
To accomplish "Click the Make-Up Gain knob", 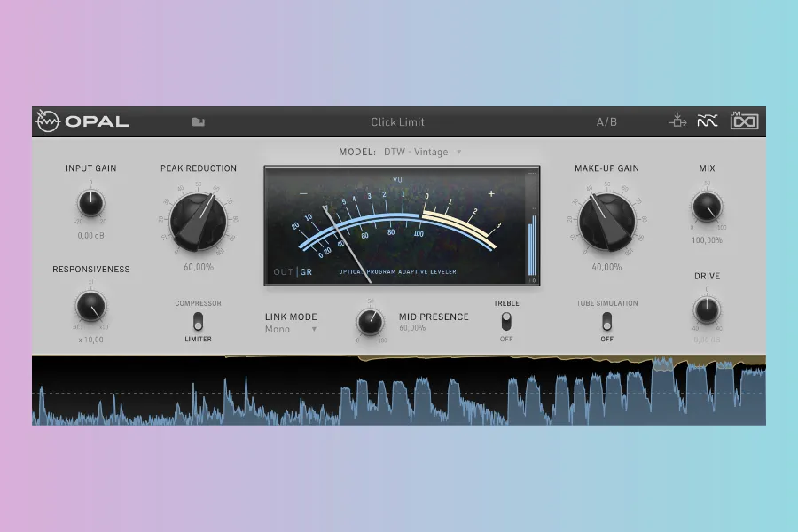I will coord(606,222).
